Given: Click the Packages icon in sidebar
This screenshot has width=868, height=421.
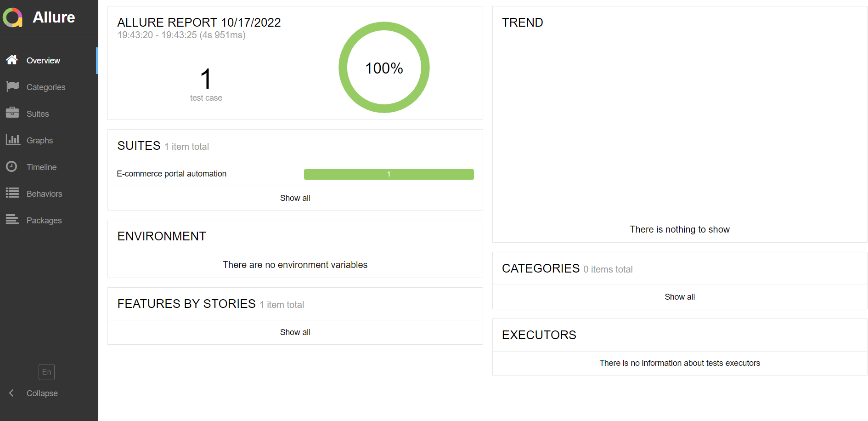Looking at the screenshot, I should click(x=12, y=220).
